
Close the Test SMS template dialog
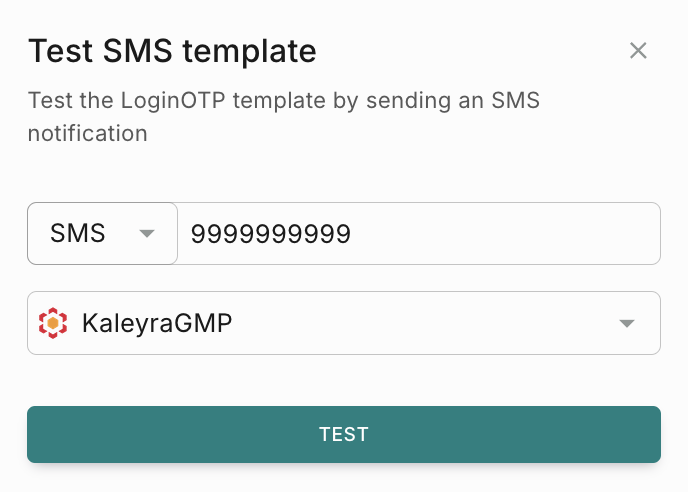638,51
